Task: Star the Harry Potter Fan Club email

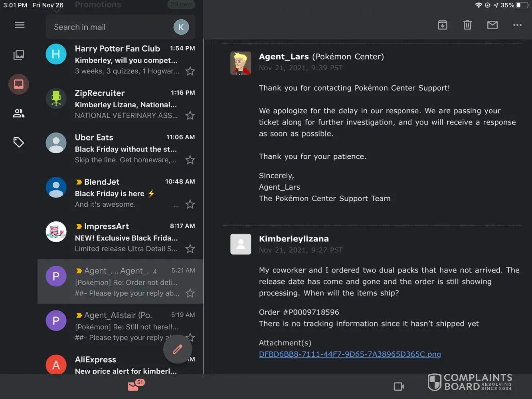Action: point(190,71)
